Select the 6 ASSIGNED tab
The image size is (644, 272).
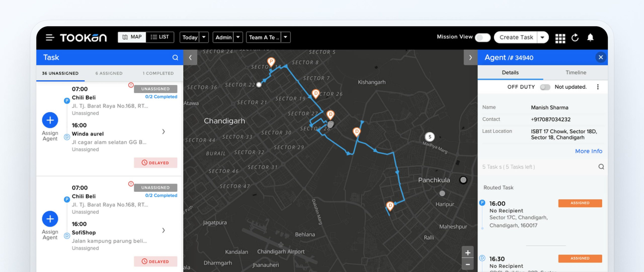click(x=109, y=73)
